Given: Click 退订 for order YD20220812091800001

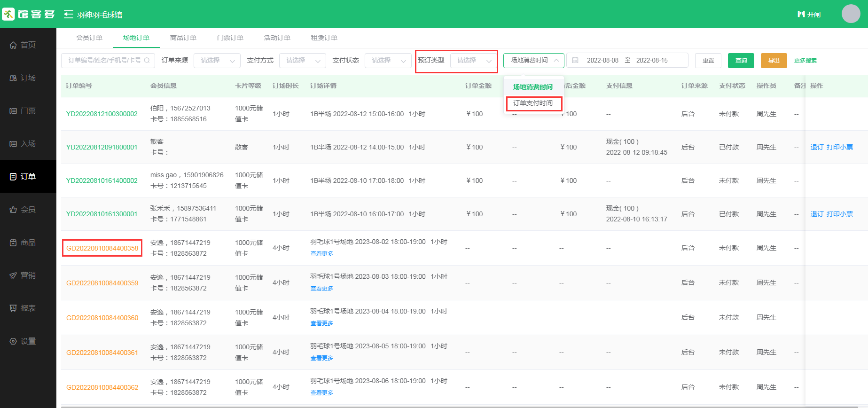Looking at the screenshot, I should tap(817, 147).
